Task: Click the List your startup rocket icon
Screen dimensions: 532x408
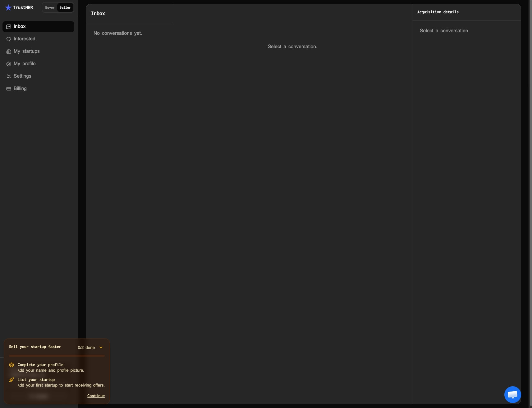Action: coord(11,380)
